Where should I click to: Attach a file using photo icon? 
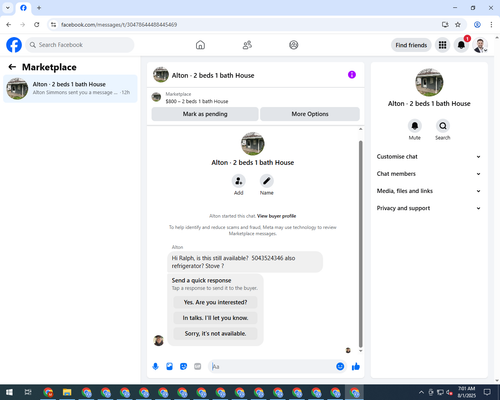169,367
